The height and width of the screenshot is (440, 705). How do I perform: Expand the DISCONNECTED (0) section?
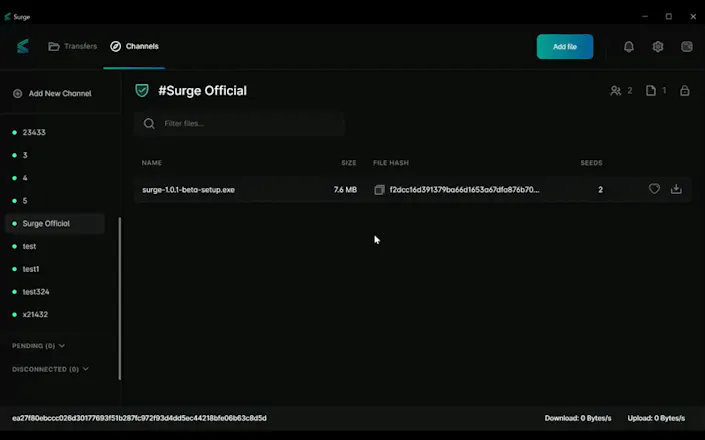(x=50, y=369)
